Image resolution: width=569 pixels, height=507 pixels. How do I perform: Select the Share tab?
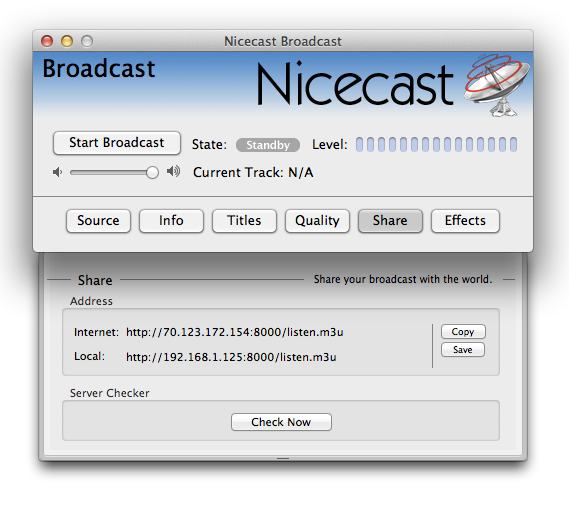tap(390, 221)
